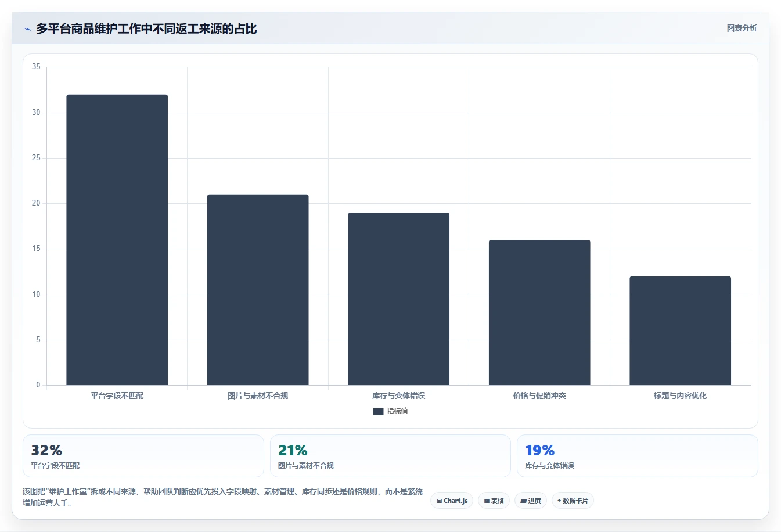Click the chart title 多平台商品维护工作中不同返工来源的占比
The height and width of the screenshot is (532, 781).
point(146,28)
